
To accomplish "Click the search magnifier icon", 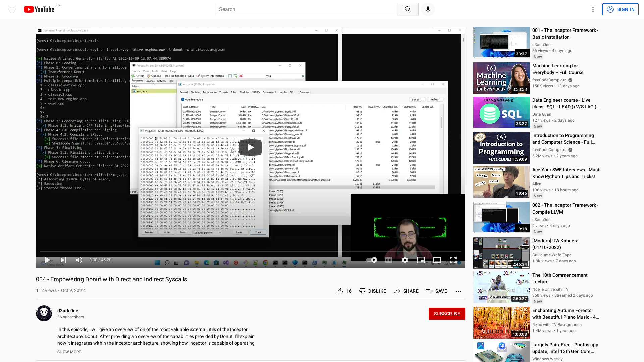I will tap(408, 9).
